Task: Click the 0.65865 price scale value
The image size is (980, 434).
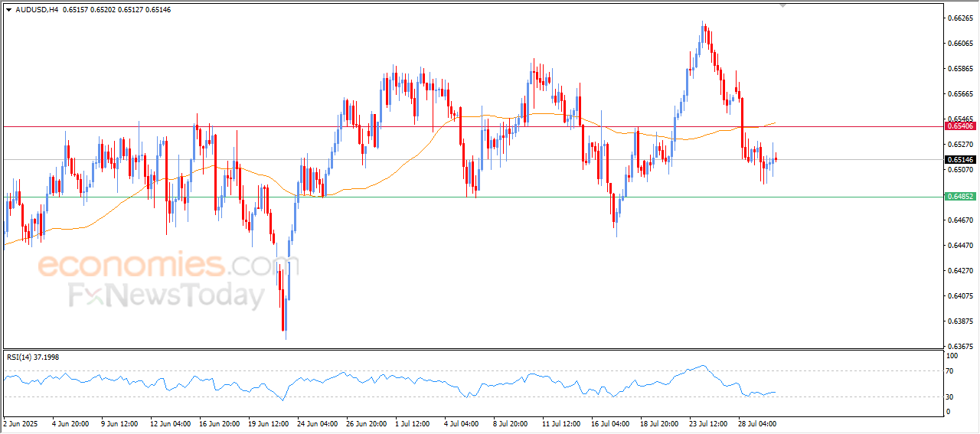Action: pos(960,68)
